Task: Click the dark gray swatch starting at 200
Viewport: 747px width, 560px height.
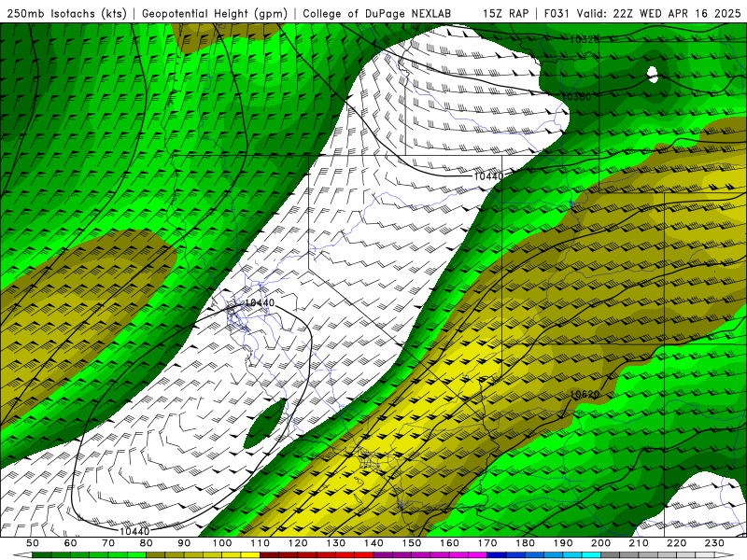Action: tap(611, 555)
